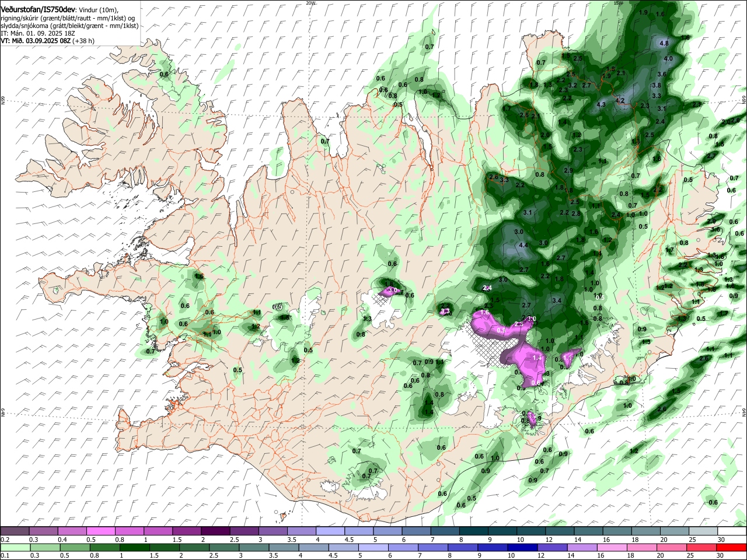747x560 pixels.
Task: Pick the bright red 30 swatch ending lower row
Action: pos(732,547)
